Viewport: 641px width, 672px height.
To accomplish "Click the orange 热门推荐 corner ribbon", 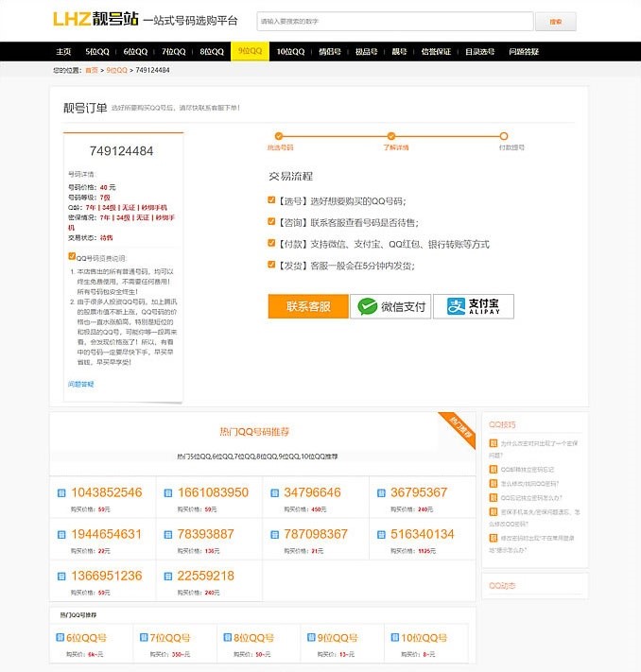I will point(459,428).
